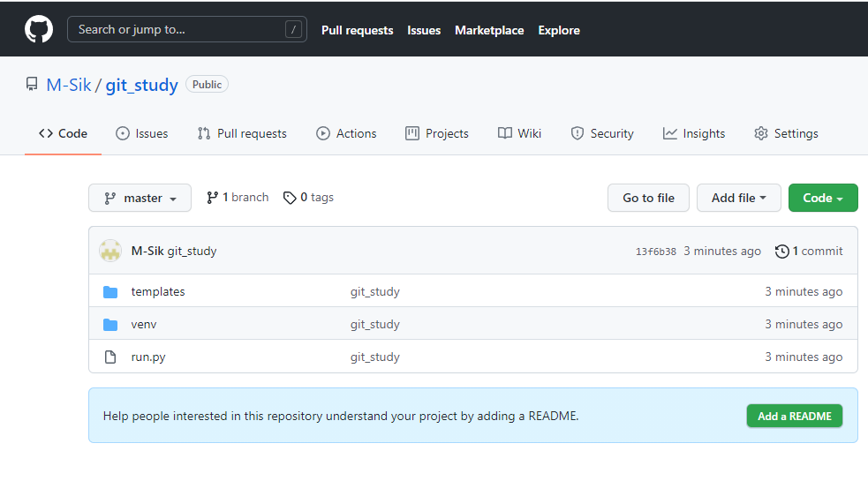The height and width of the screenshot is (481, 868).
Task: Click the Public visibility badge
Action: click(x=207, y=84)
